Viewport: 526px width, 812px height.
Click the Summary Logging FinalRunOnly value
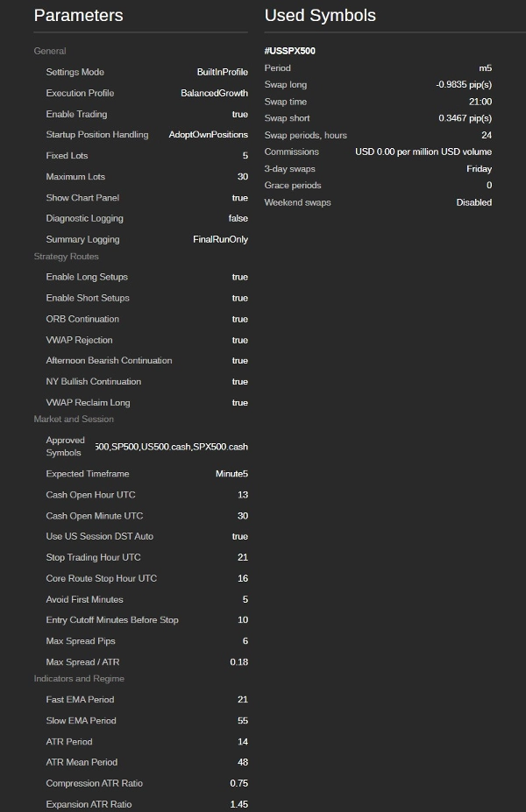click(220, 239)
